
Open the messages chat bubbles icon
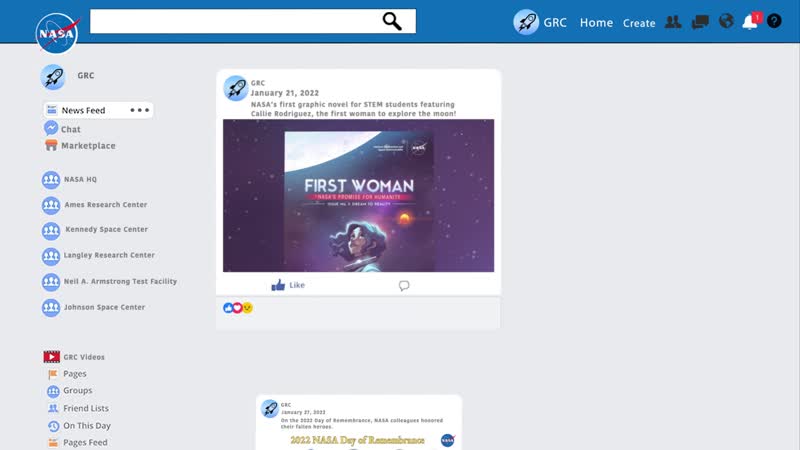tap(700, 22)
